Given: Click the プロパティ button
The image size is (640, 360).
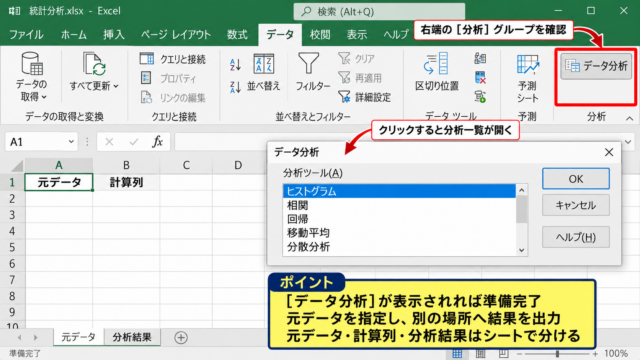Looking at the screenshot, I should (x=169, y=78).
